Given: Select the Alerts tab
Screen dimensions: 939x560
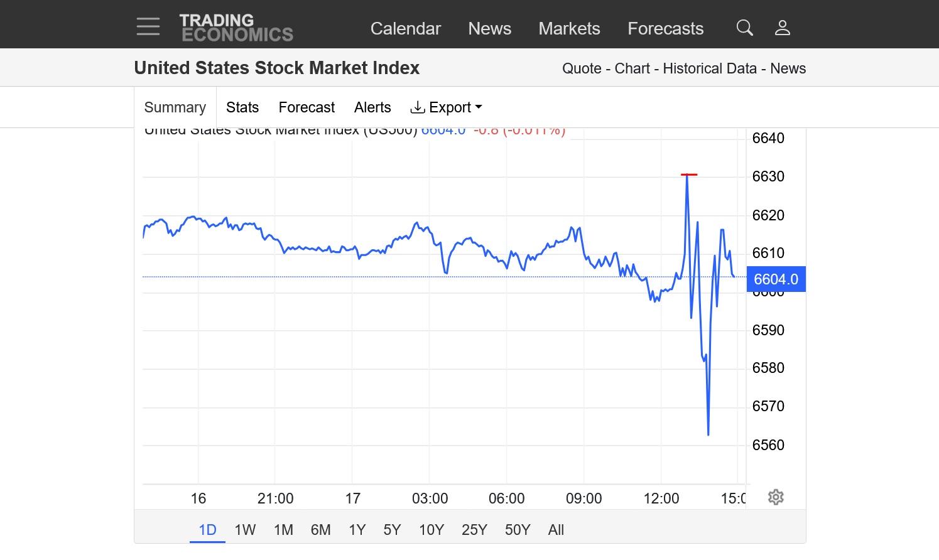Looking at the screenshot, I should tap(372, 107).
